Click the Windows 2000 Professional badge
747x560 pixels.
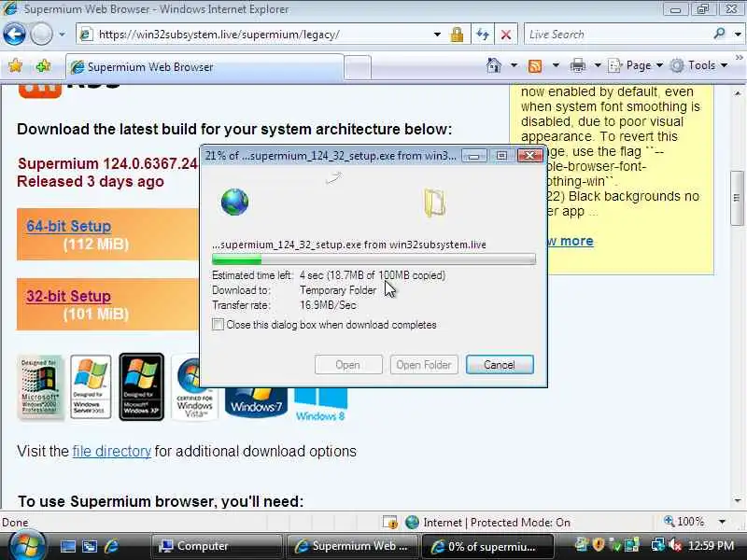pos(40,386)
